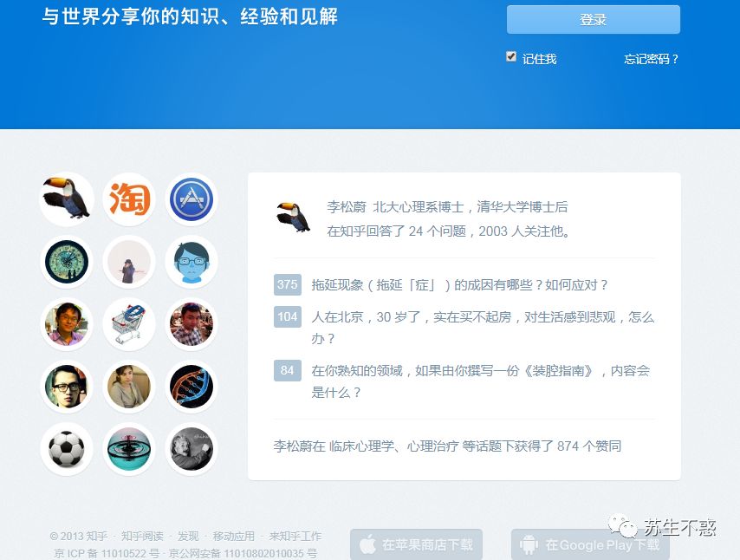Open question 拖延现象（拖延「症」）的成因有哪些
Screen dimensions: 740x560
[x=459, y=284]
